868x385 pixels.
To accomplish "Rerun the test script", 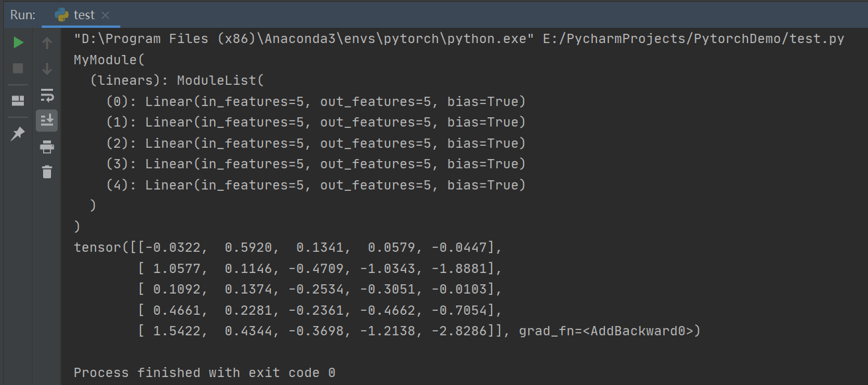I will coord(18,42).
